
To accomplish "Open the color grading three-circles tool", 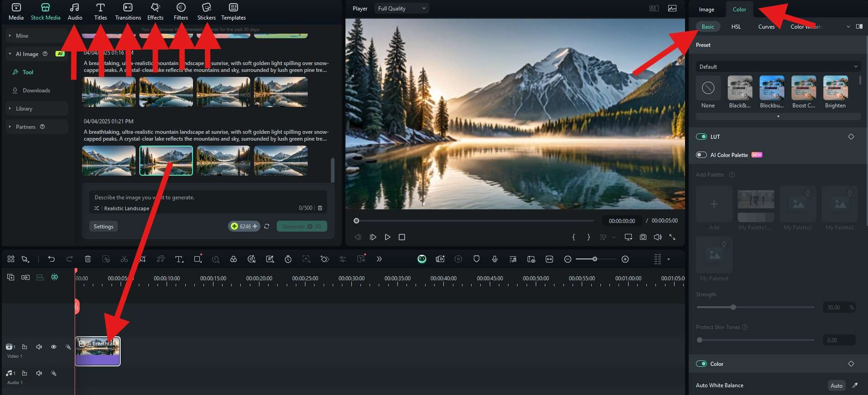I will 233,259.
